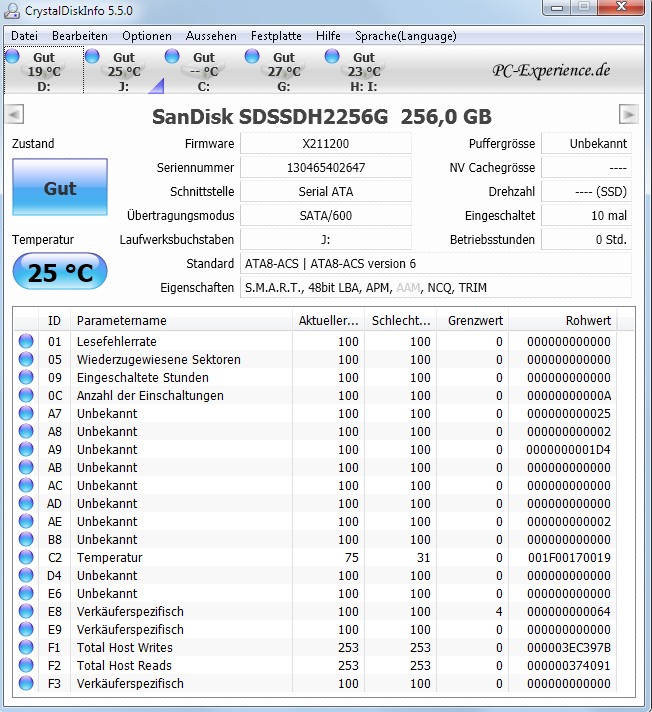The width and height of the screenshot is (652, 712).
Task: Click the Puffergrösse value Unbekannt
Action: point(586,143)
